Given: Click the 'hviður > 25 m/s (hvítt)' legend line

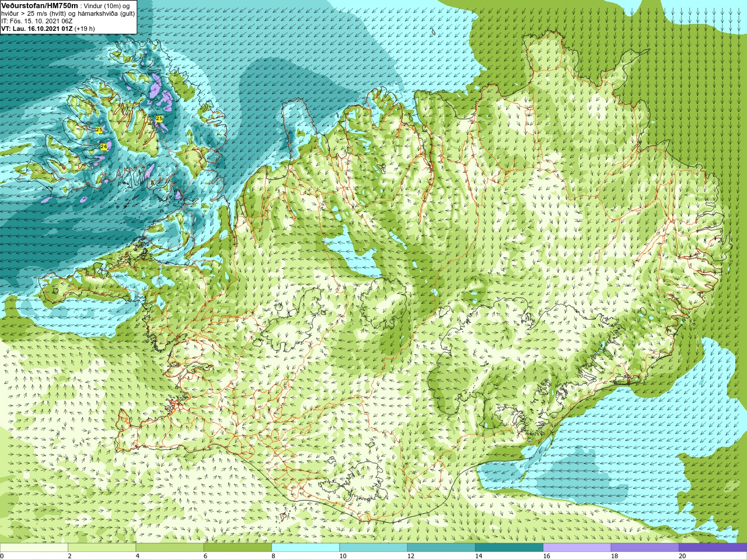Looking at the screenshot, I should click(34, 13).
